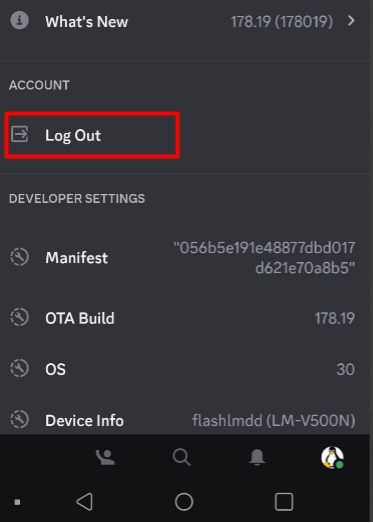Select the Log Out option
Image resolution: width=373 pixels, height=523 pixels.
point(92,135)
